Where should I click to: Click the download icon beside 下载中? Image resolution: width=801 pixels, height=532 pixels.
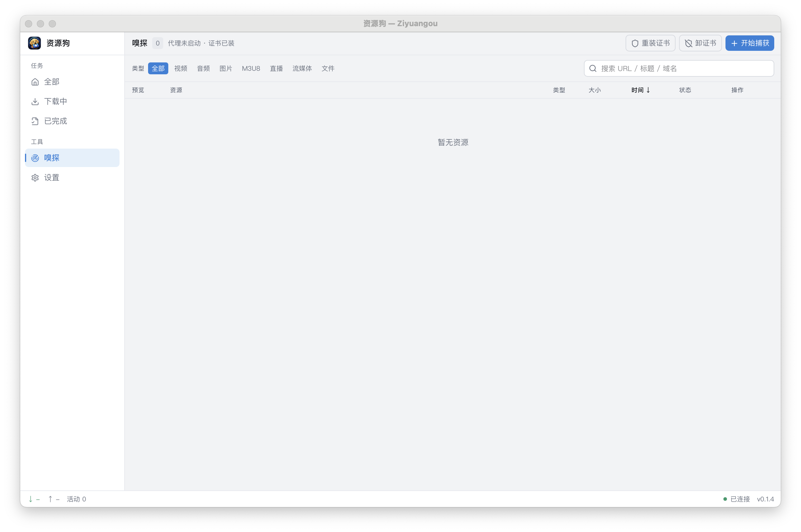[x=35, y=101]
